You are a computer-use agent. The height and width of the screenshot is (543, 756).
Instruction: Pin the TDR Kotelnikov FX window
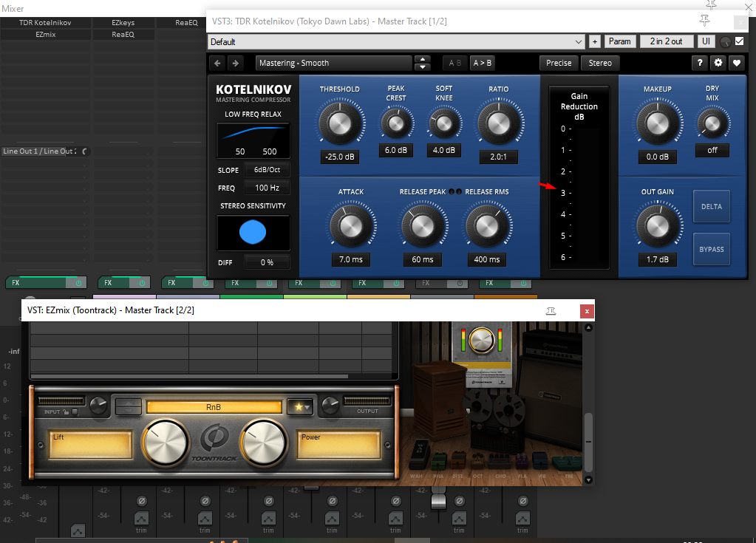point(704,20)
